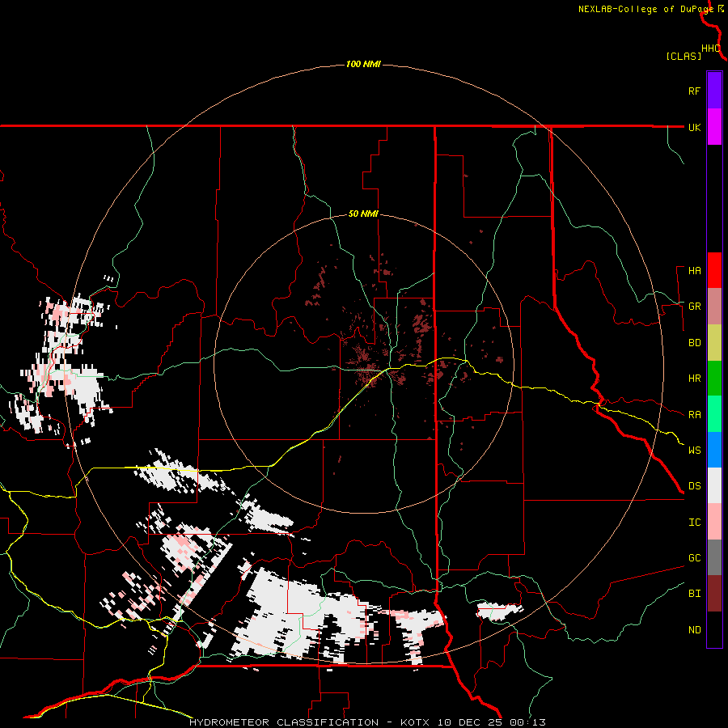Click the RF legend label
The height and width of the screenshot is (728, 728).
tap(695, 91)
